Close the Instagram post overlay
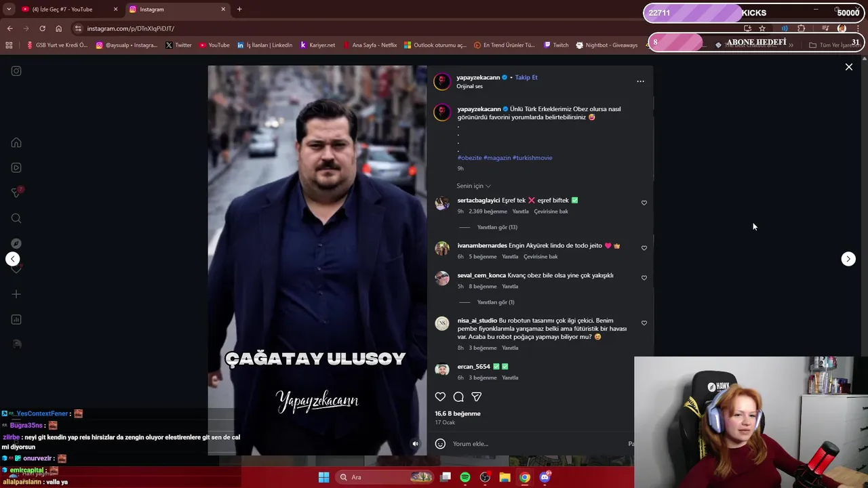868x488 pixels. click(848, 67)
